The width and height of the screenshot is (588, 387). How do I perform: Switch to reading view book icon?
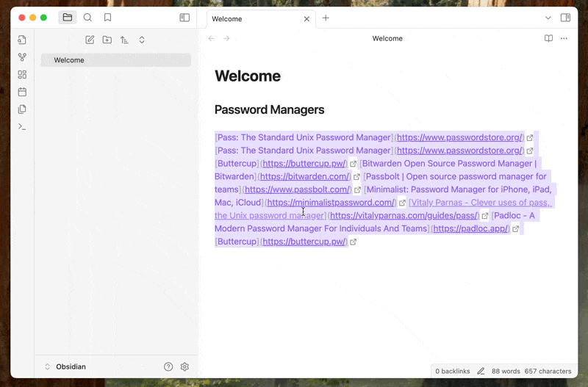[x=548, y=38]
